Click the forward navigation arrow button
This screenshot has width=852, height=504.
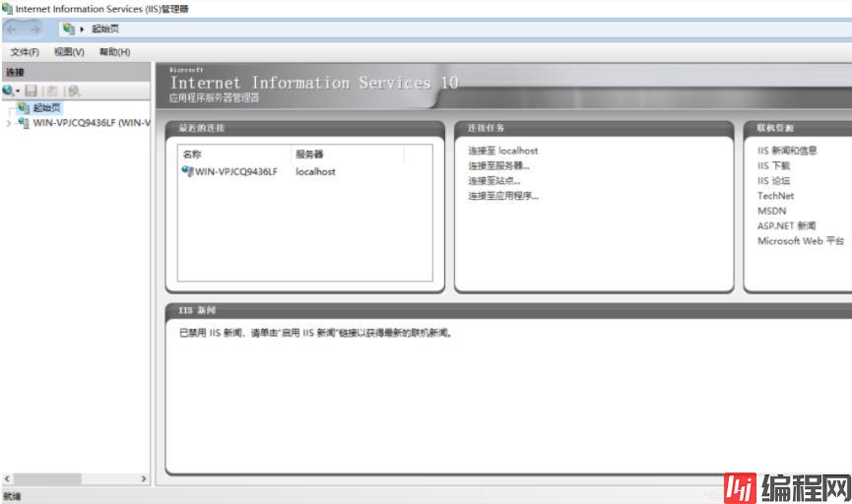36,29
